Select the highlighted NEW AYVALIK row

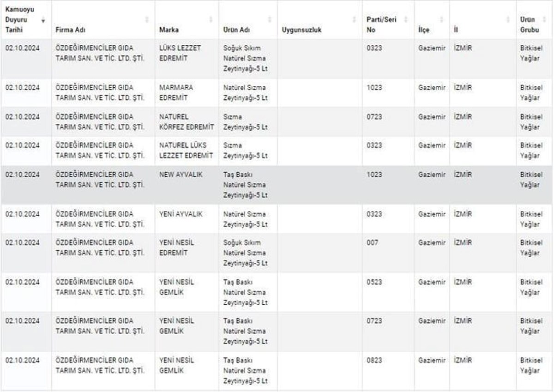tap(277, 185)
